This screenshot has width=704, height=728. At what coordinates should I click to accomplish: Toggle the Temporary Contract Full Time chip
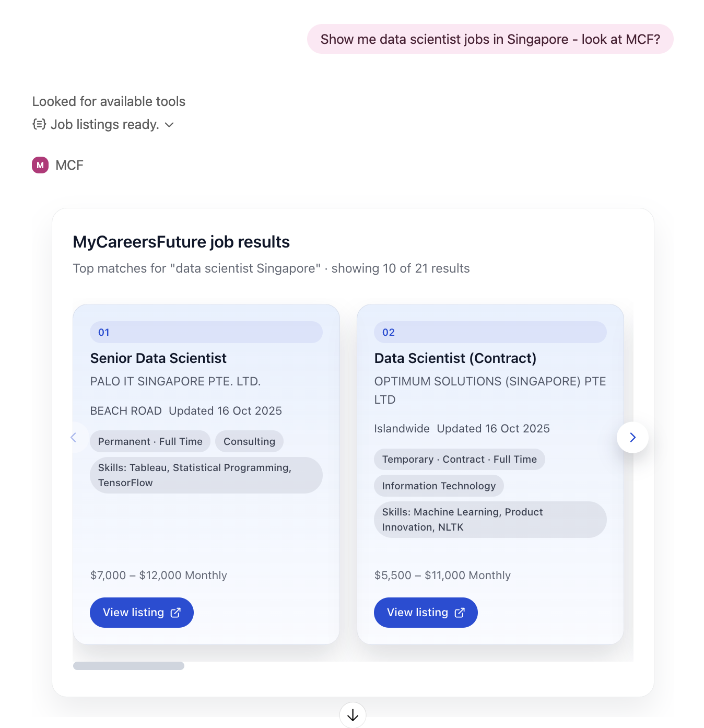point(459,460)
